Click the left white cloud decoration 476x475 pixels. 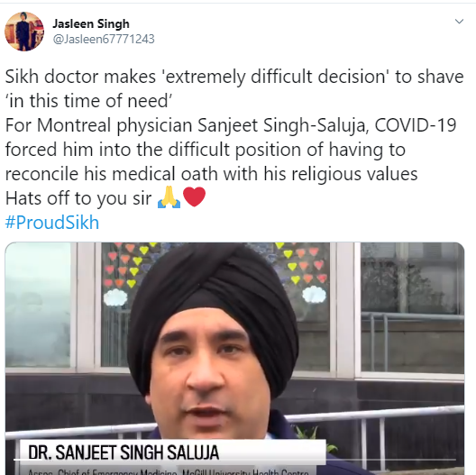(x=115, y=297)
